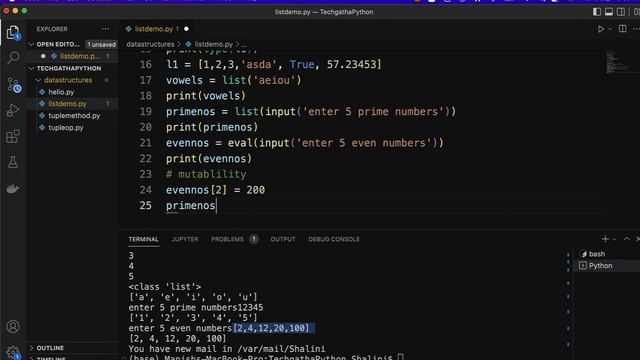Open tupleop.py in the explorer
The height and width of the screenshot is (360, 640).
[x=66, y=127]
